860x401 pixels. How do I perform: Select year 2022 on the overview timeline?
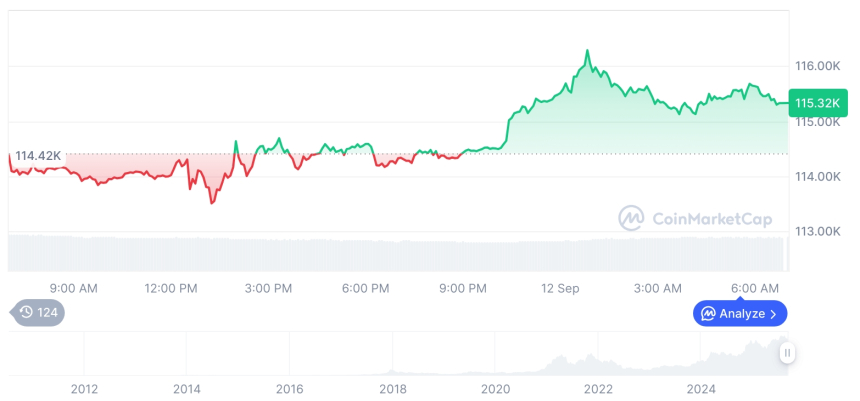click(598, 387)
